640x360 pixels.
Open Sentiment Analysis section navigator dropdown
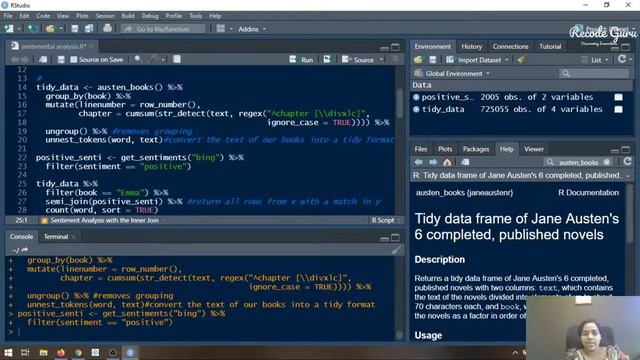pos(102,220)
